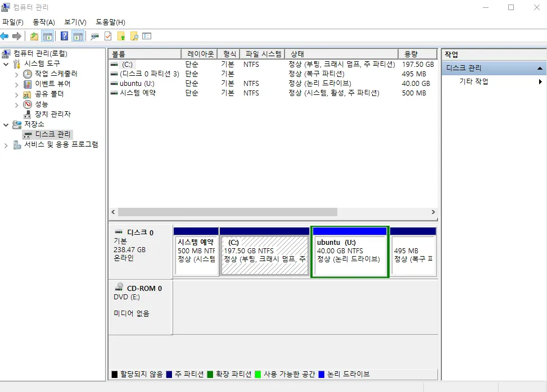
Task: Click the checkmark document toolbar icon
Action: 108,37
